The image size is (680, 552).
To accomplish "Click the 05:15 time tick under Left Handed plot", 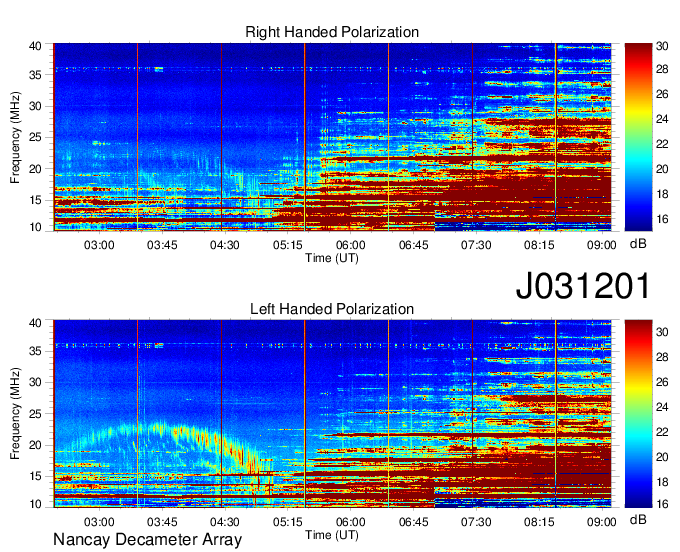I will tap(288, 522).
